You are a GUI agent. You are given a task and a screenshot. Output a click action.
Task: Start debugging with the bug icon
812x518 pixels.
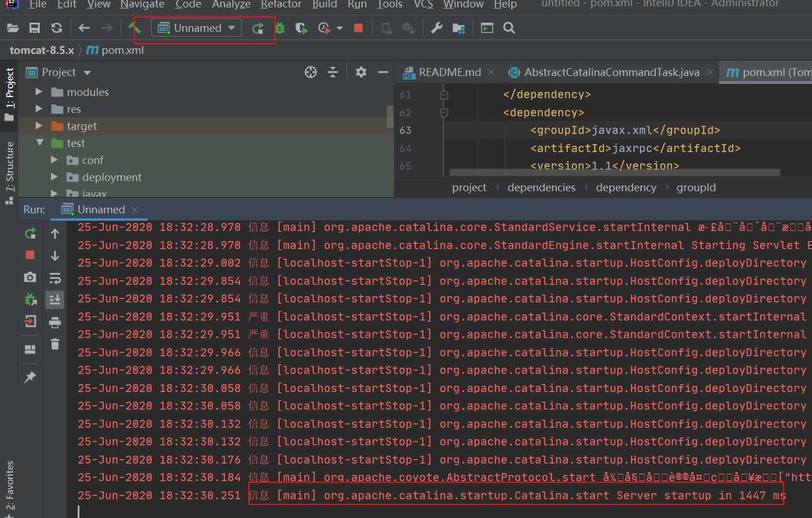[x=280, y=28]
